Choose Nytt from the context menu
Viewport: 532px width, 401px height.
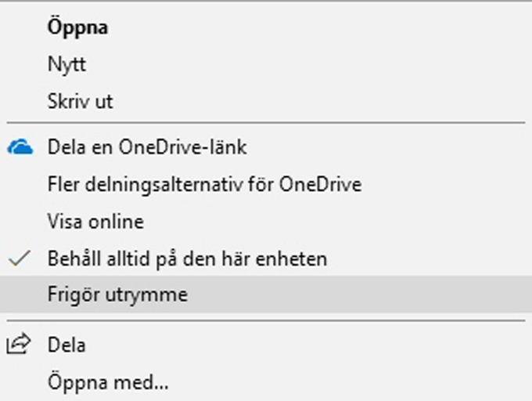click(266, 64)
